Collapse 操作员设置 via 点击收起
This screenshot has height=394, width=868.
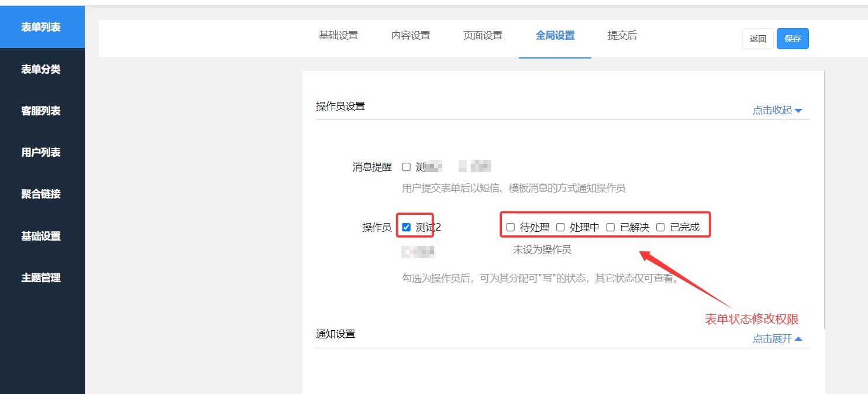pos(777,110)
